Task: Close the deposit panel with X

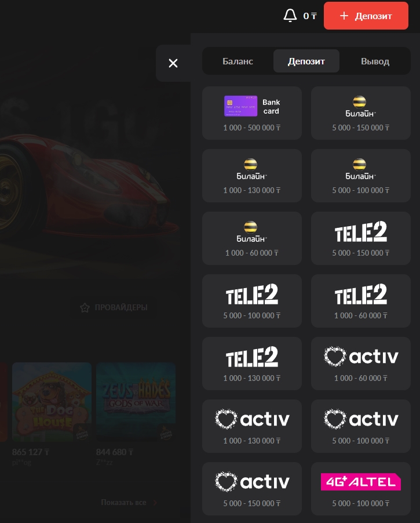Action: 173,63
